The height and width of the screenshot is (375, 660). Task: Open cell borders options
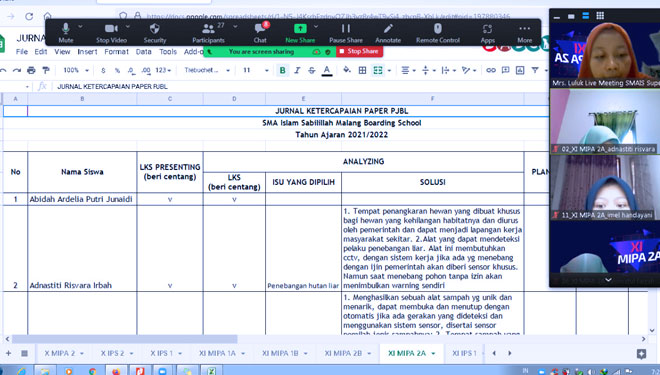point(362,70)
